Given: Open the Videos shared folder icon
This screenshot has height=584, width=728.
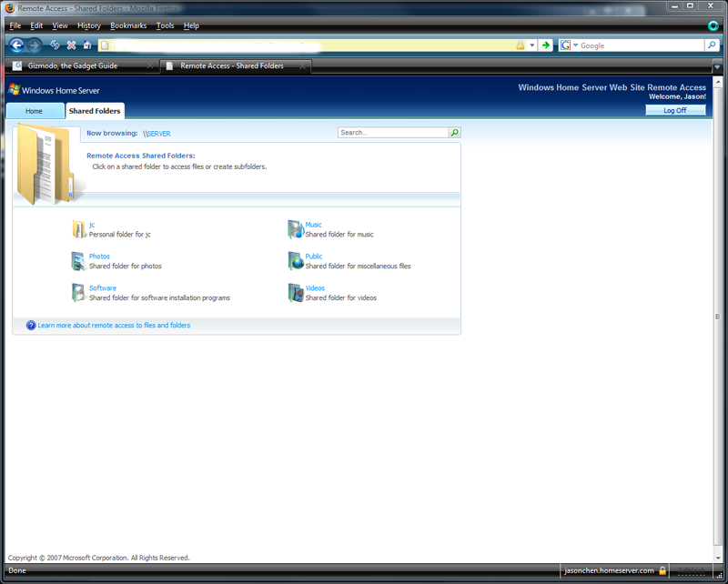Looking at the screenshot, I should click(x=295, y=293).
